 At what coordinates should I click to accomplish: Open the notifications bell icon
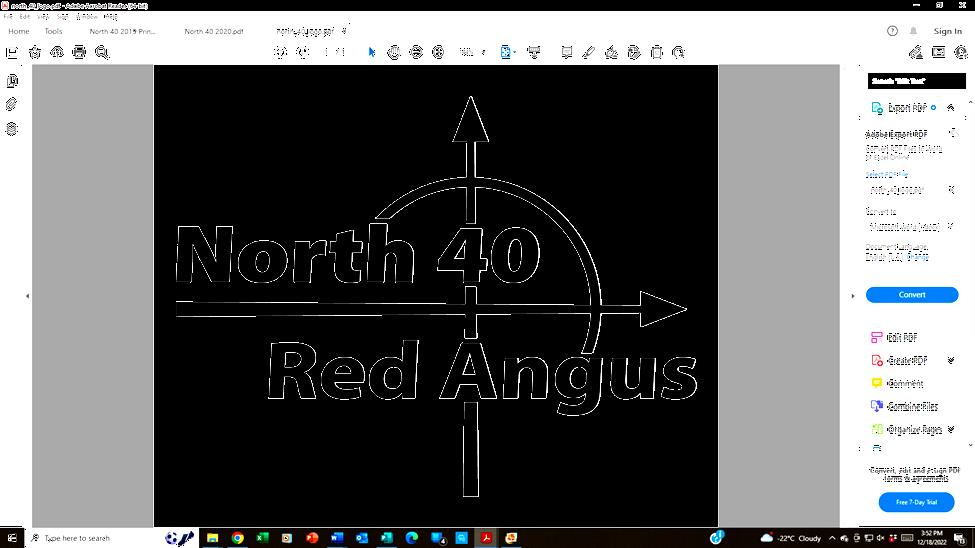[x=913, y=31]
